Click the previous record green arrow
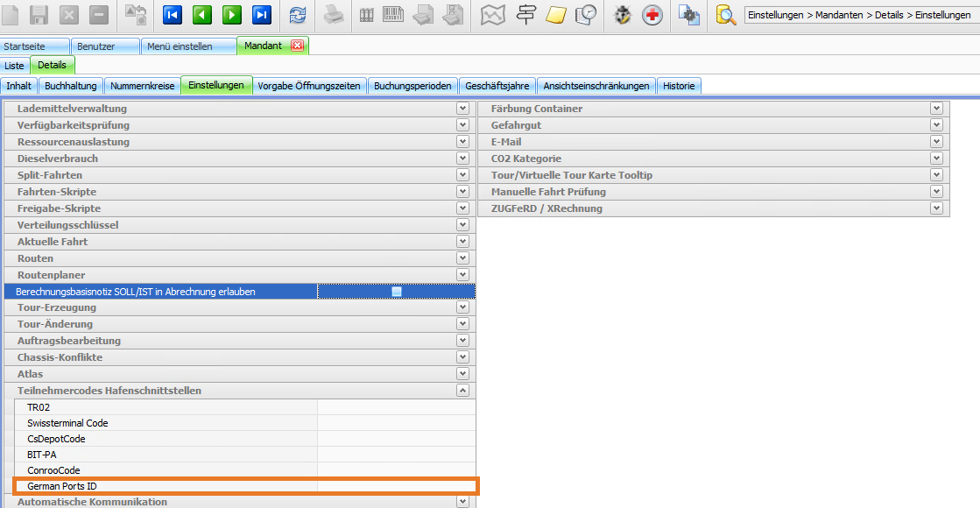980x508 pixels. coord(202,15)
